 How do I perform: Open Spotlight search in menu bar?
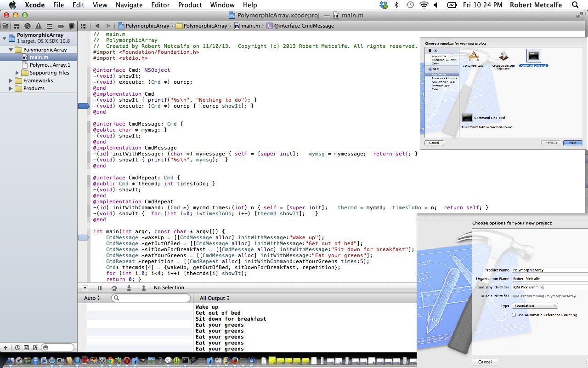click(x=575, y=5)
